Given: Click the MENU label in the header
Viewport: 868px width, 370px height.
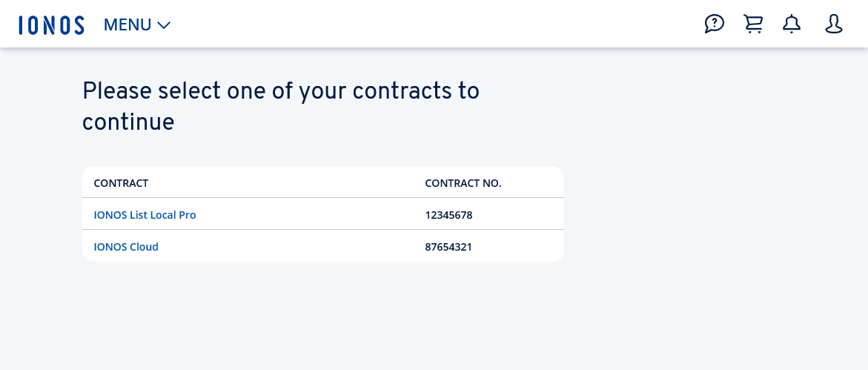Looking at the screenshot, I should click(x=127, y=24).
